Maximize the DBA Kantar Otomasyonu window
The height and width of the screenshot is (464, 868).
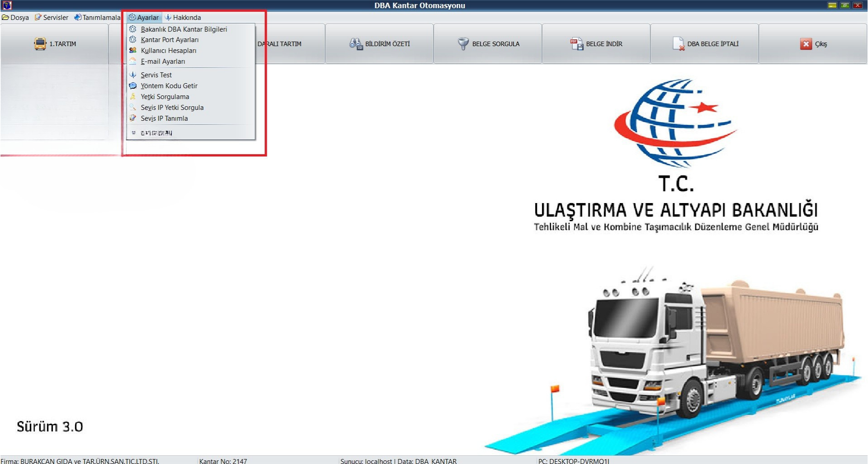click(x=845, y=5)
